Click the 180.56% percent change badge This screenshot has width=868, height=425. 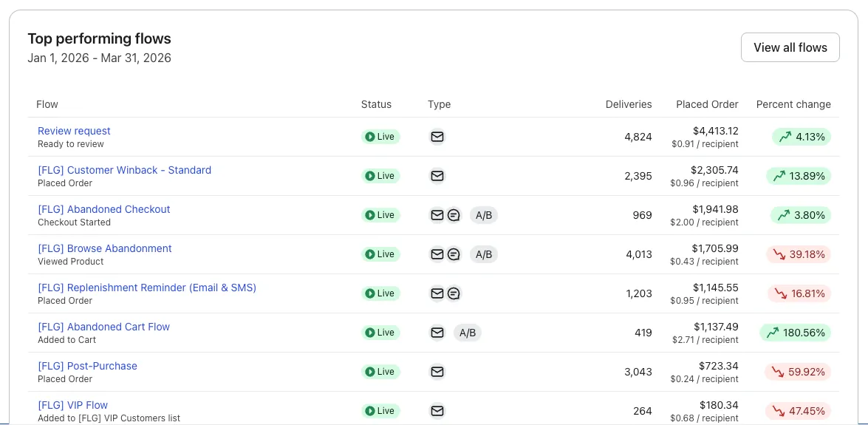tap(796, 333)
